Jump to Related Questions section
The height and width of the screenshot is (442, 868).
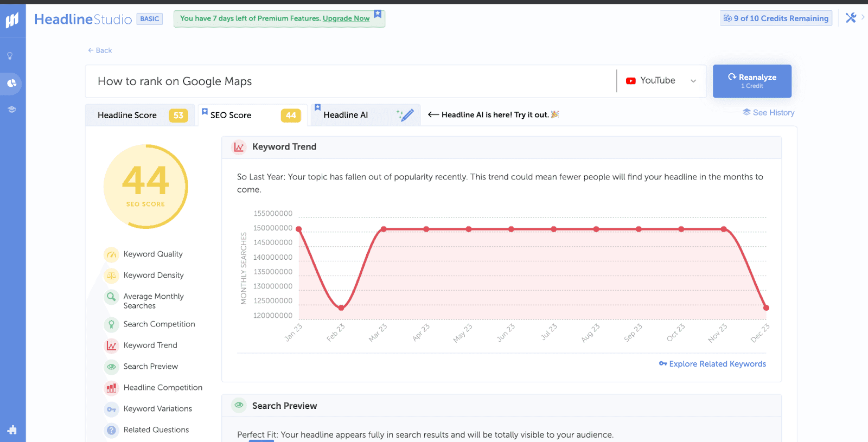[x=156, y=430]
